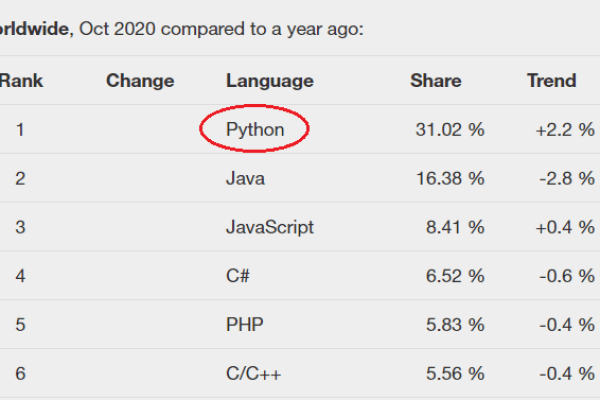Click the JavaScript language cell
This screenshot has width=600, height=400.
click(270, 228)
